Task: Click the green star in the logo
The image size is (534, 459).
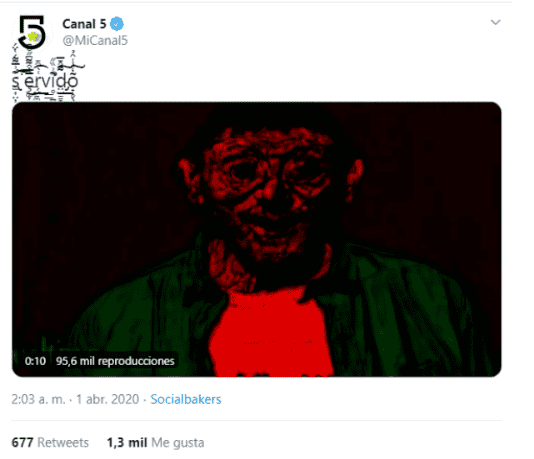Action: [x=33, y=36]
